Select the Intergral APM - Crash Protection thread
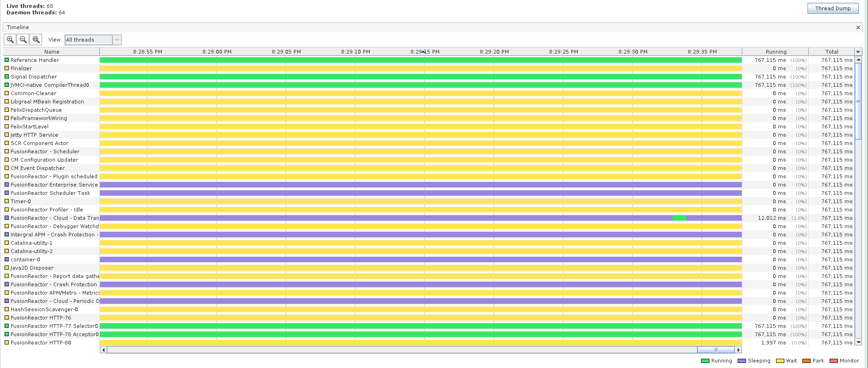The height and width of the screenshot is (368, 868). pyautogui.click(x=55, y=235)
